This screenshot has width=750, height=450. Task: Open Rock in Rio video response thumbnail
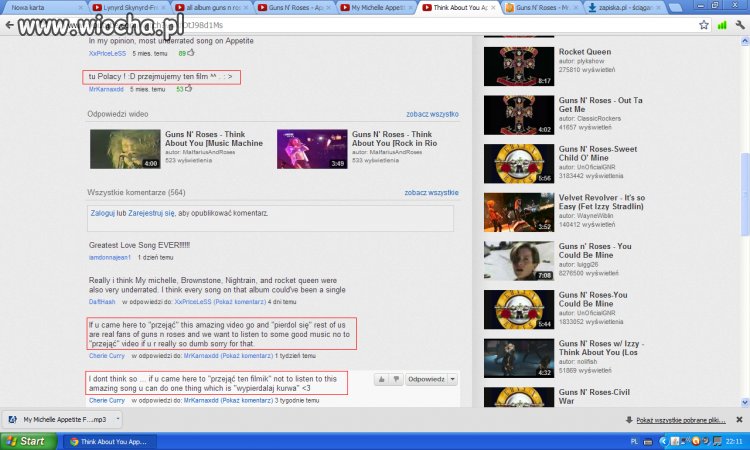click(312, 149)
